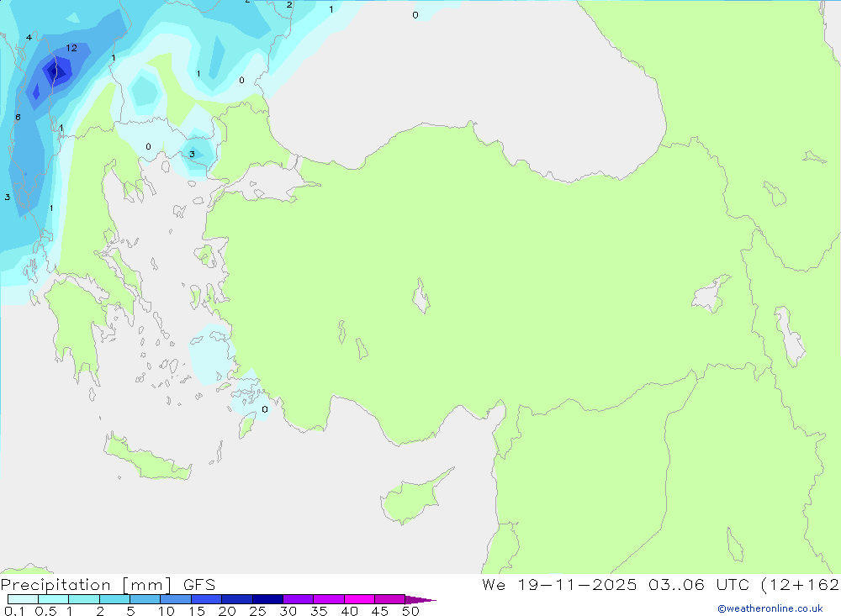841x616 pixels.
Task: Select the '10' legend scale label
Action: pyautogui.click(x=167, y=611)
